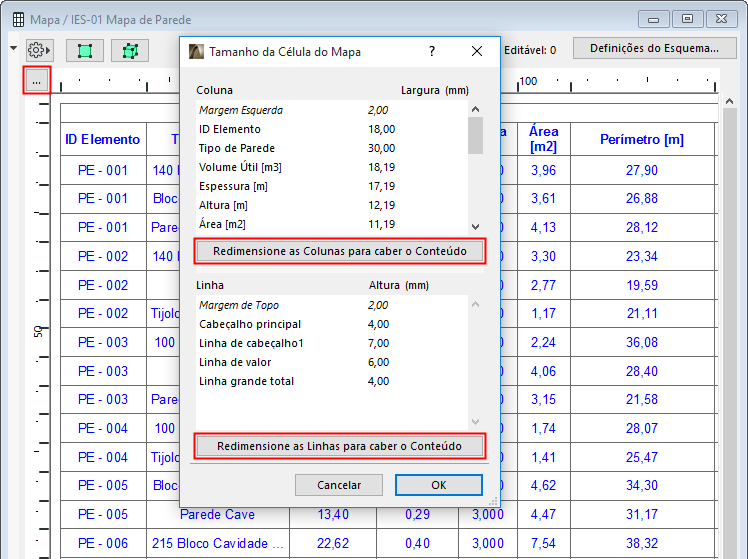Click the Perímetro [m] column header
The height and width of the screenshot is (559, 748).
point(641,139)
